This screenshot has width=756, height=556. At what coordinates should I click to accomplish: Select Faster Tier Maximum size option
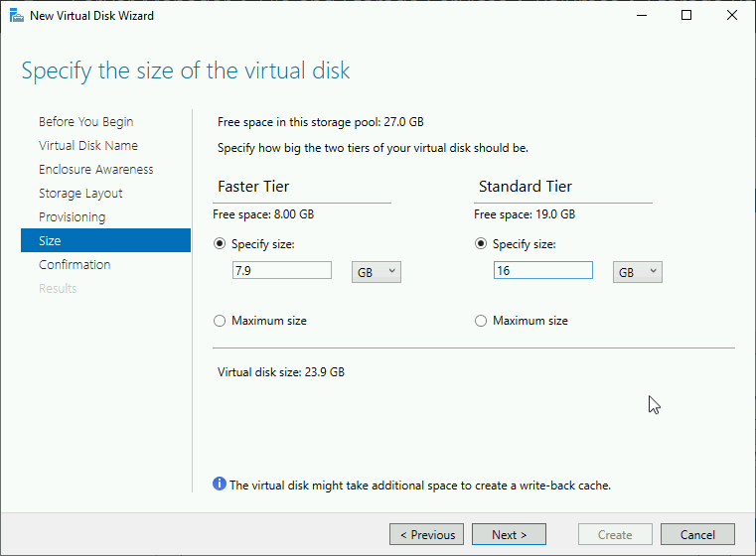click(x=220, y=321)
